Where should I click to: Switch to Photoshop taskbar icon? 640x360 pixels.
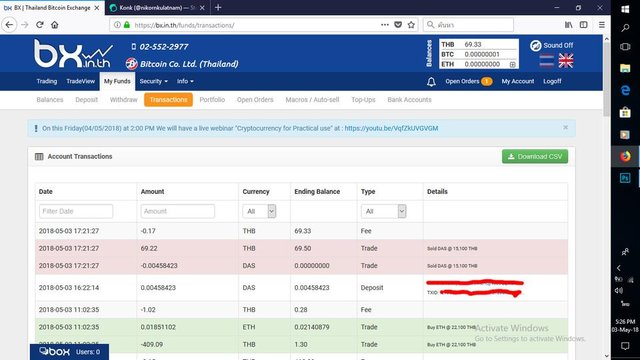[x=625, y=178]
